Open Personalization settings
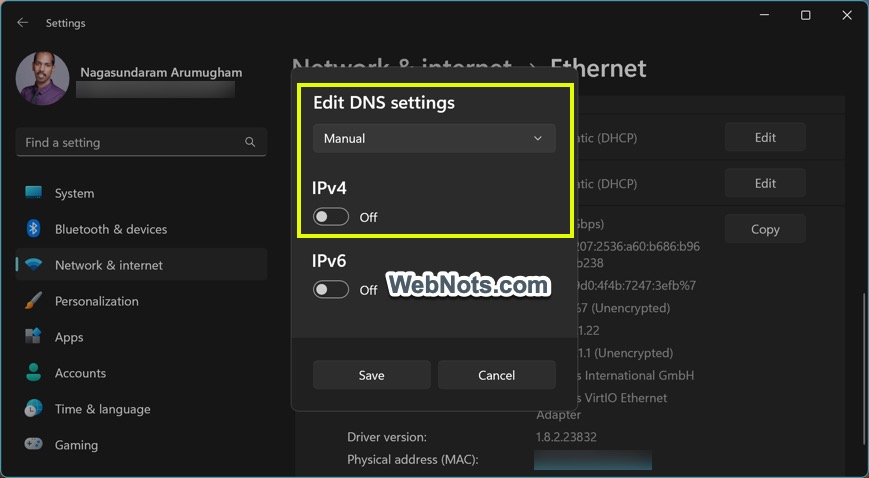 [x=141, y=301]
